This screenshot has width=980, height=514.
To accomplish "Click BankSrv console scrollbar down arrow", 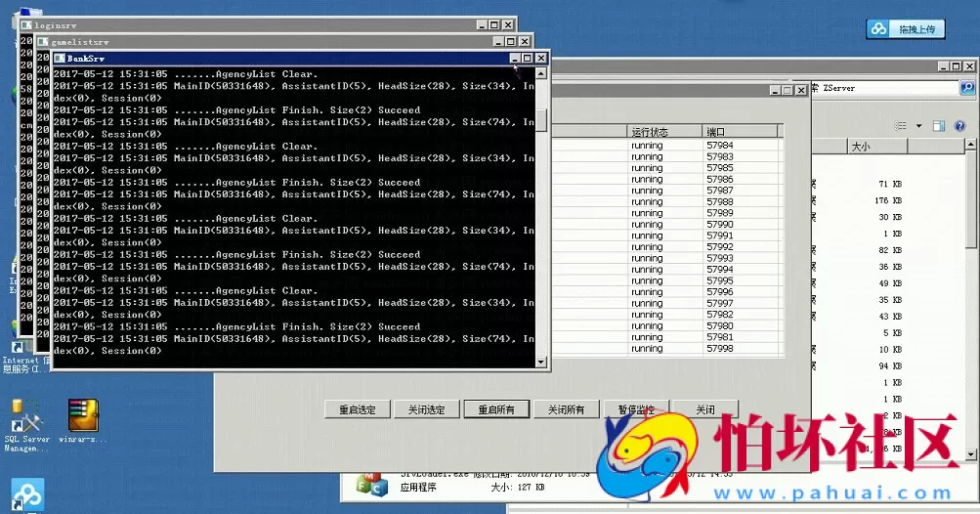I will (x=541, y=363).
